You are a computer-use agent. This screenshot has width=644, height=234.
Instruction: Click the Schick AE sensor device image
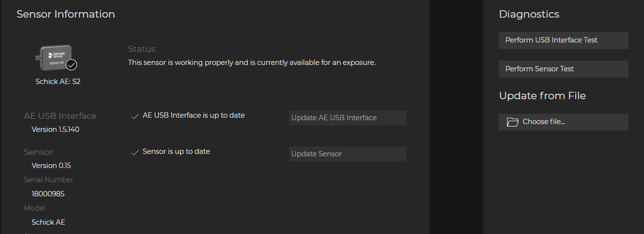(56, 57)
